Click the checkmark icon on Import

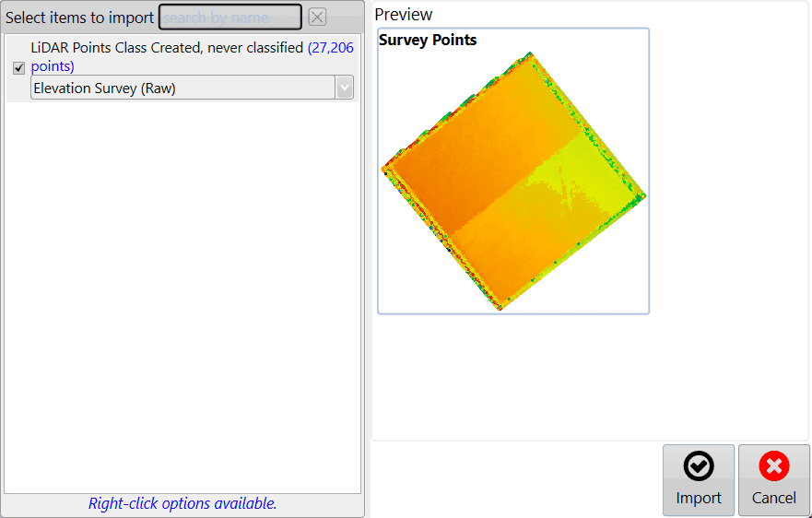[699, 468]
